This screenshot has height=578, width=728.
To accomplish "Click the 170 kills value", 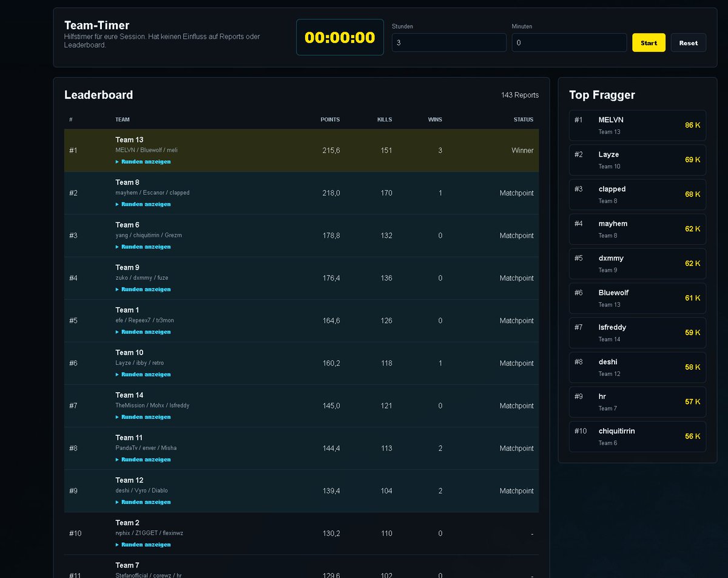I will pyautogui.click(x=386, y=193).
